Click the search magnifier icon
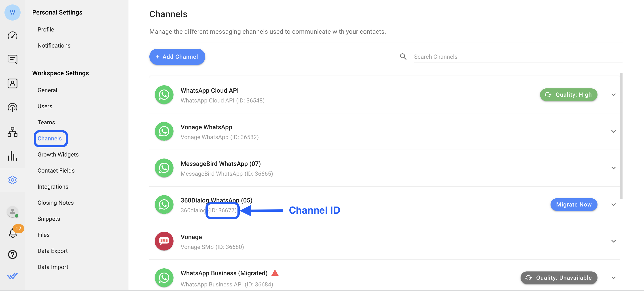The height and width of the screenshot is (292, 644). (403, 57)
